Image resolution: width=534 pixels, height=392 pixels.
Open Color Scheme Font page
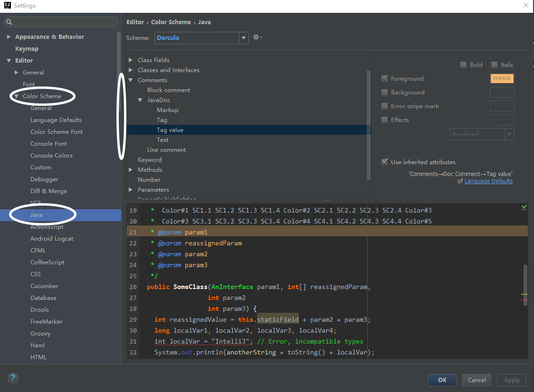pyautogui.click(x=57, y=131)
